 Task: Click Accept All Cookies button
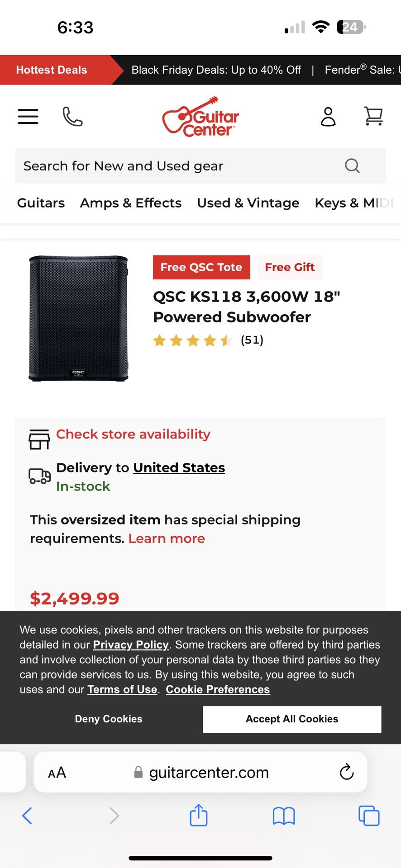click(292, 719)
